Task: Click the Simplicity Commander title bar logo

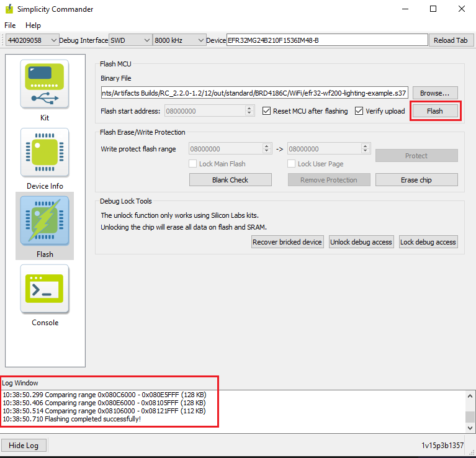Action: click(x=9, y=9)
